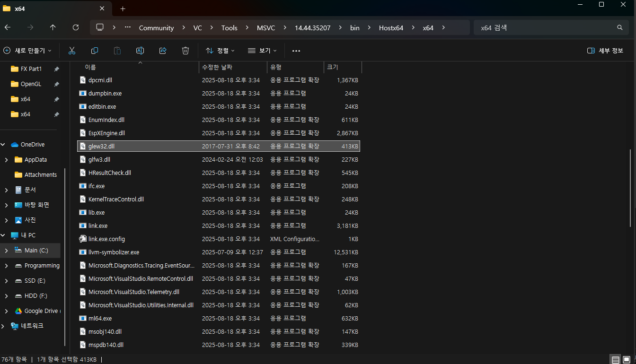
Task: Select the llvm-symbolizer.exe file
Action: coord(219,252)
